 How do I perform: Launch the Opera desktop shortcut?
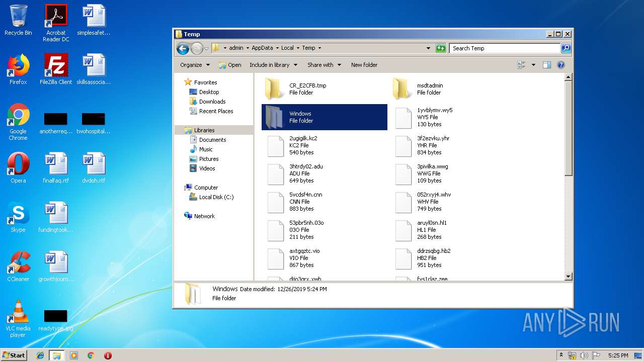[18, 167]
